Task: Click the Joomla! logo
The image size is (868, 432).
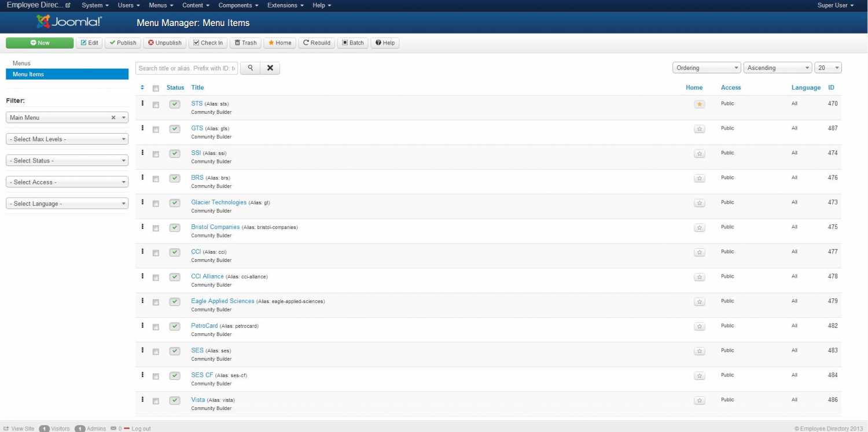Action: [x=69, y=23]
